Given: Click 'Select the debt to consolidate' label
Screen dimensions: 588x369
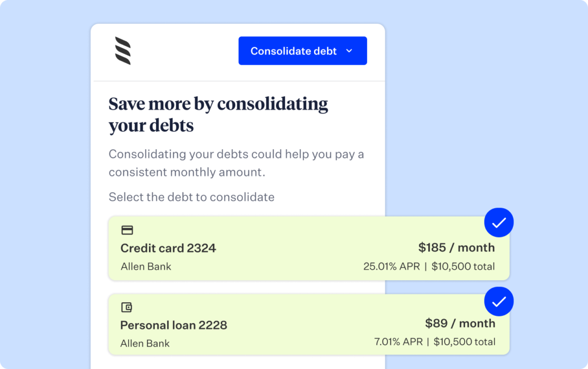Looking at the screenshot, I should coord(191,197).
